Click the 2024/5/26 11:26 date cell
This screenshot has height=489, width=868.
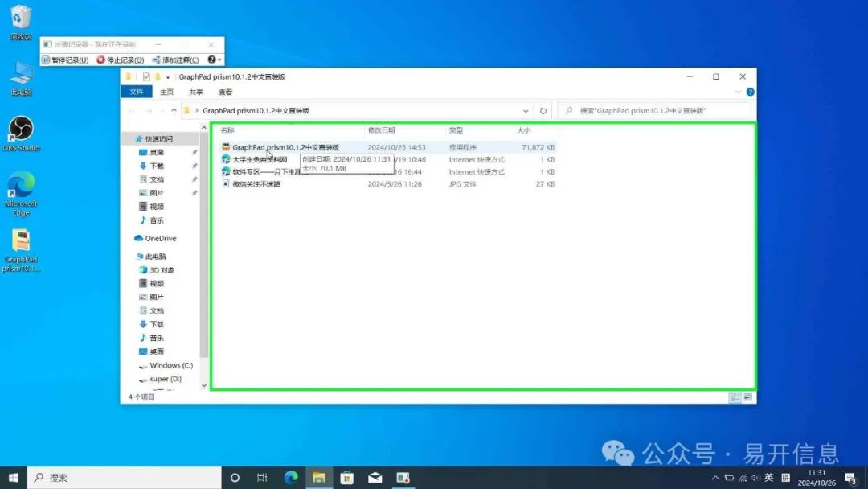(395, 184)
